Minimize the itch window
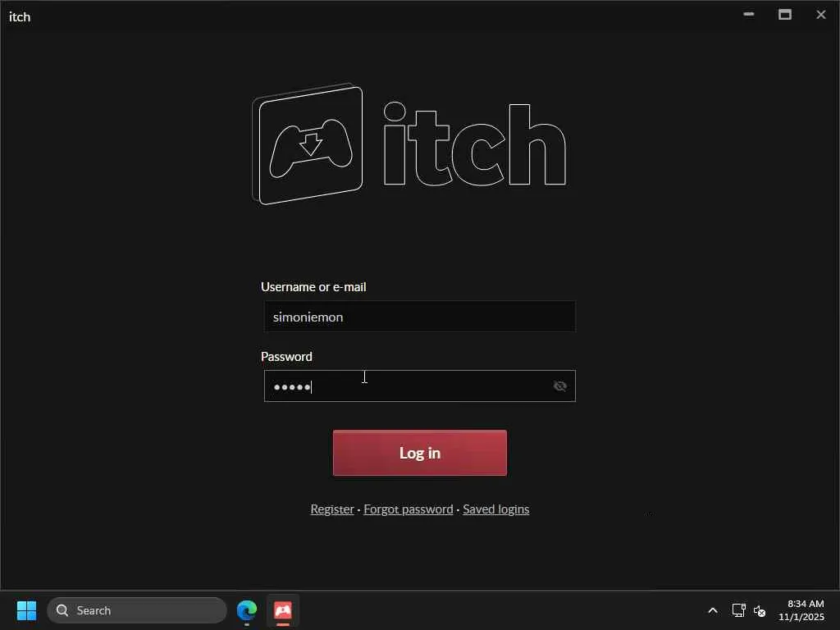Image resolution: width=840 pixels, height=630 pixels. (749, 15)
